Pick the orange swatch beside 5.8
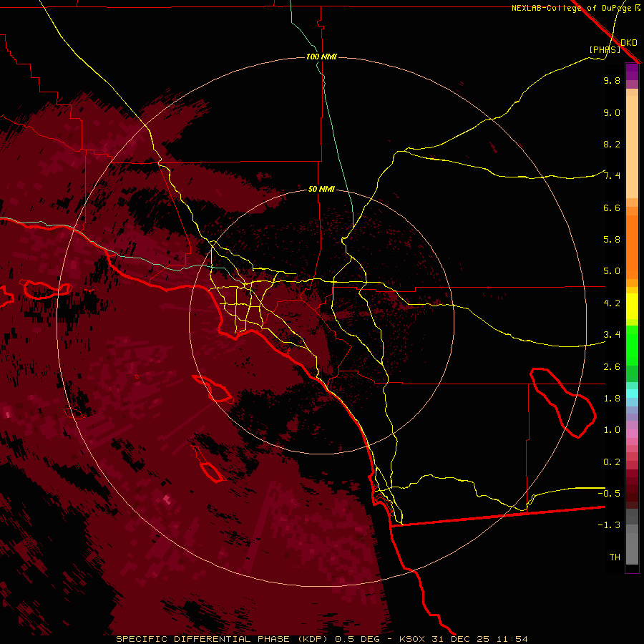 click(x=632, y=240)
